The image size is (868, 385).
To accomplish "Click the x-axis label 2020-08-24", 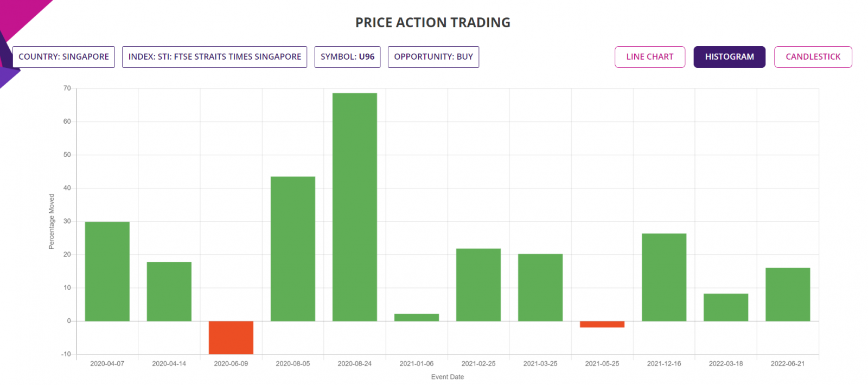I will coord(355,364).
